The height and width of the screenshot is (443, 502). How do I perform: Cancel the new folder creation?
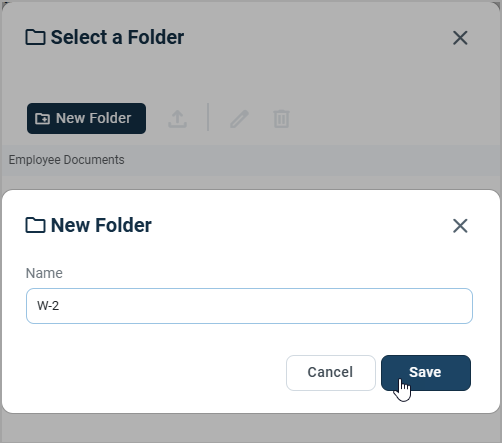[331, 373]
